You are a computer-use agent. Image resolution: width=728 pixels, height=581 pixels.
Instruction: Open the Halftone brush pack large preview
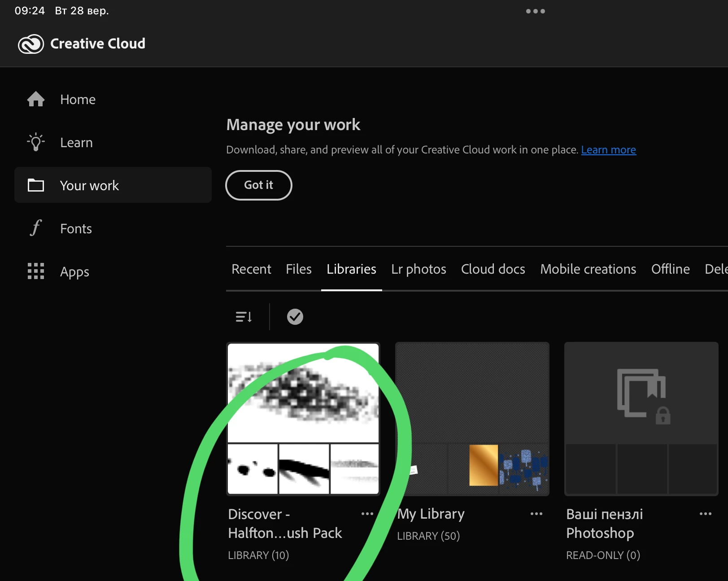303,393
